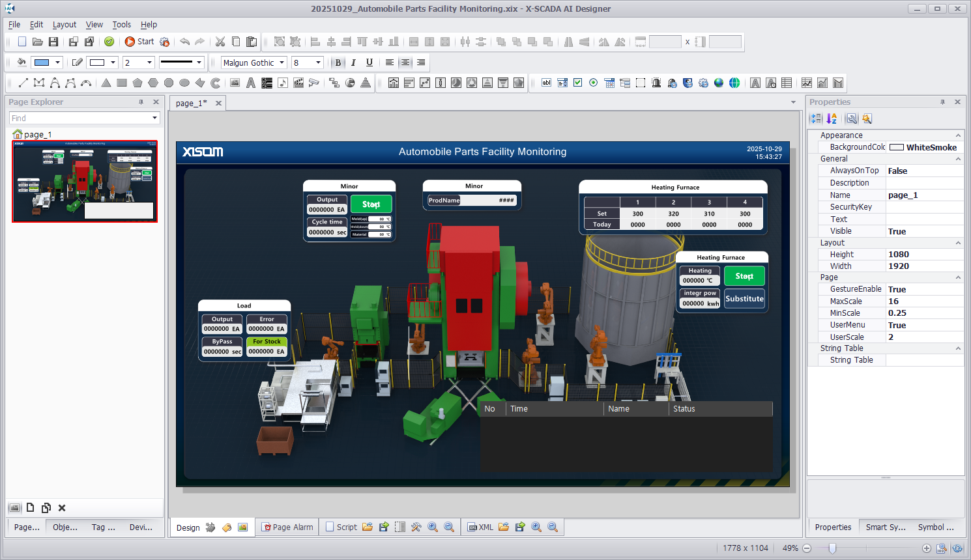Click the Substitute button on canvas

click(744, 299)
